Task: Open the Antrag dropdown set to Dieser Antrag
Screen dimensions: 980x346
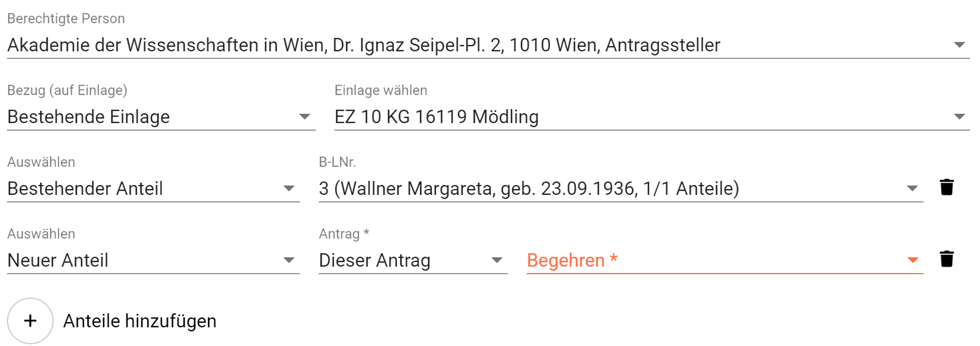Action: 413,260
